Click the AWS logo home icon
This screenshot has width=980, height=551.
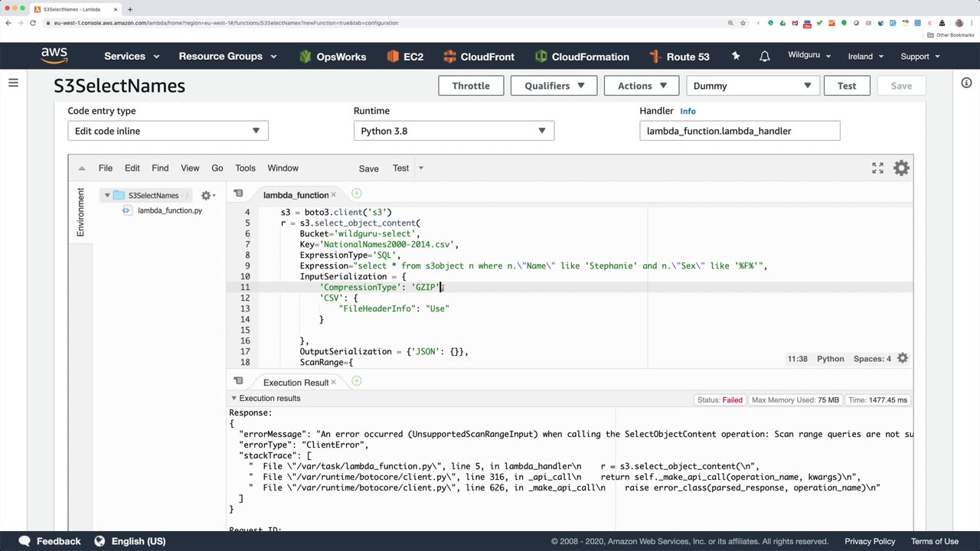tap(54, 56)
